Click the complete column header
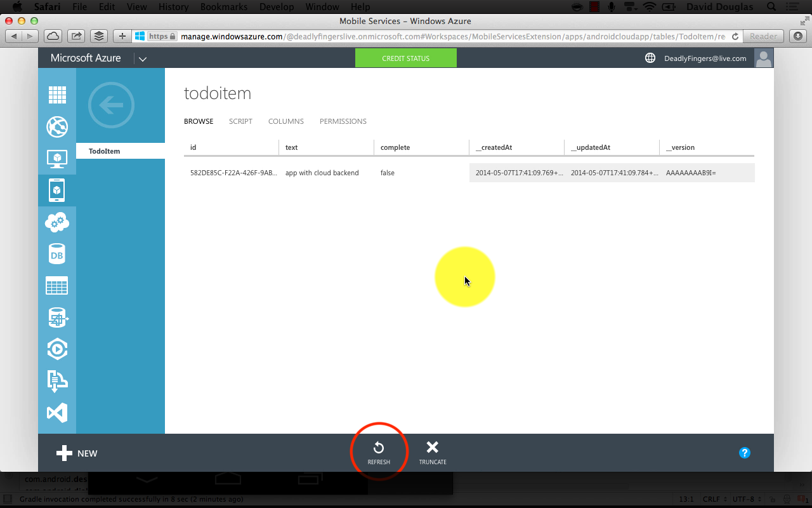812x508 pixels. [x=421, y=147]
